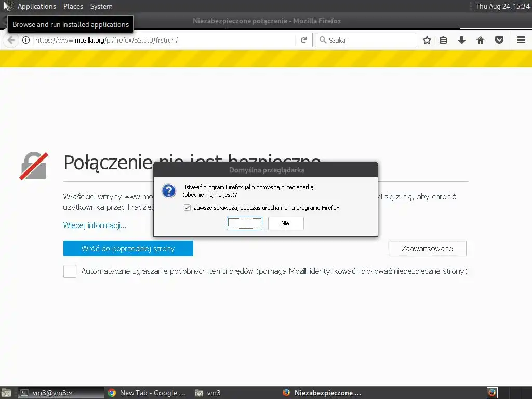The height and width of the screenshot is (399, 532).
Task: Click the question mark icon in dialog
Action: pos(169,191)
